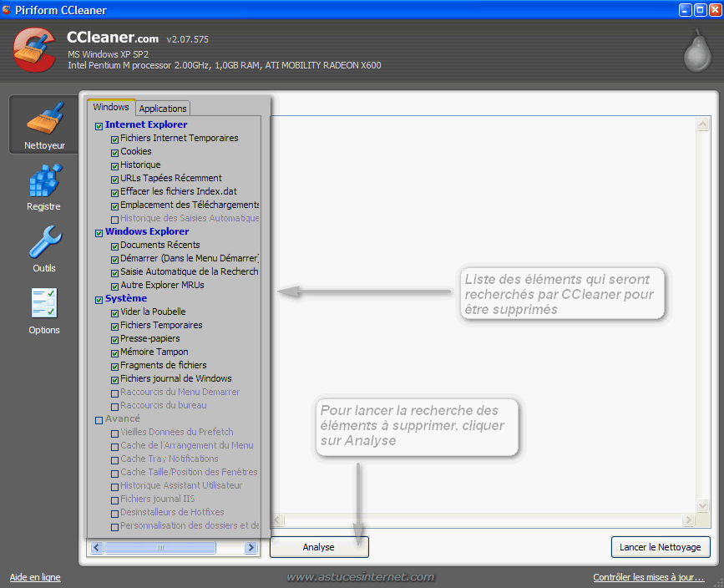Open Contrôler les mises à jour link
Viewport: 724px width, 588px height.
click(649, 577)
